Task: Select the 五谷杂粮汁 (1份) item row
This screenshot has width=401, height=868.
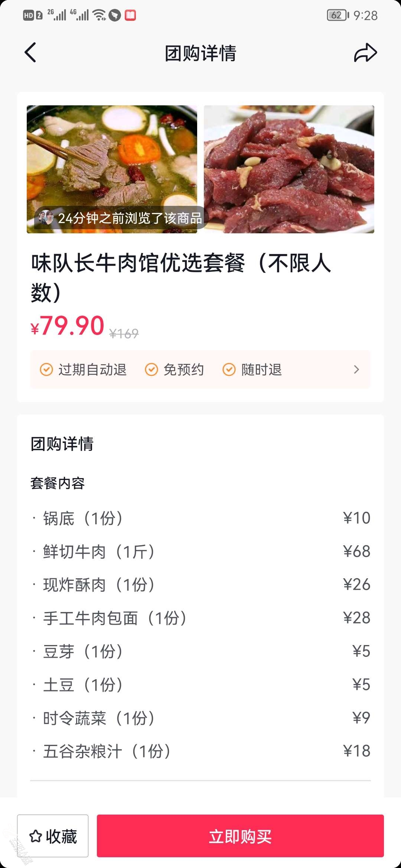Action: coord(200,751)
